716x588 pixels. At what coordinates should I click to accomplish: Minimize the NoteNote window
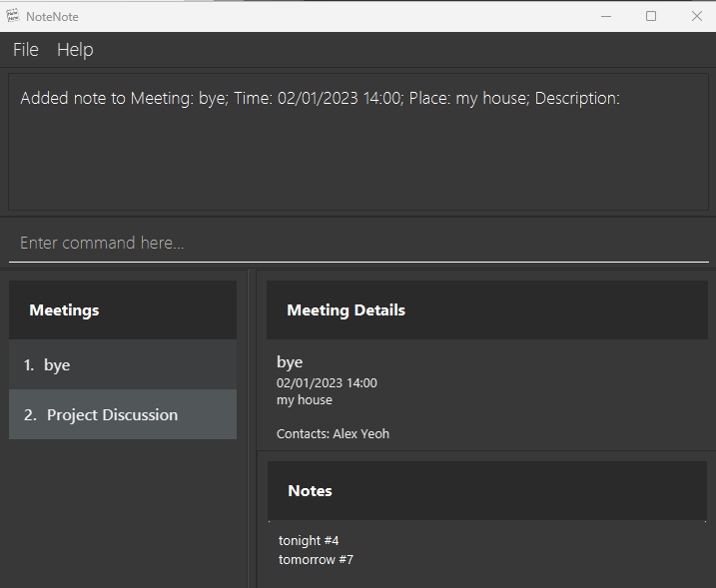[x=606, y=16]
